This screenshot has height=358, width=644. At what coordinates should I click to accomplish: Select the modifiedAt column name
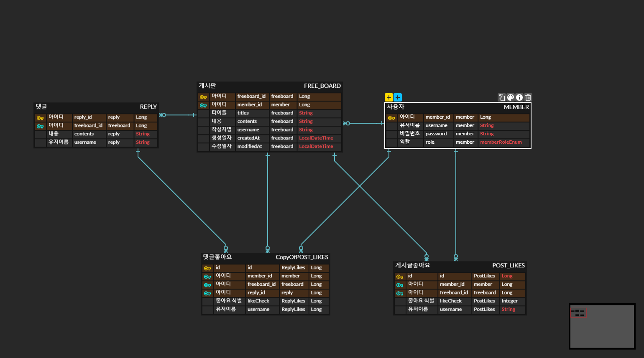[252, 146]
